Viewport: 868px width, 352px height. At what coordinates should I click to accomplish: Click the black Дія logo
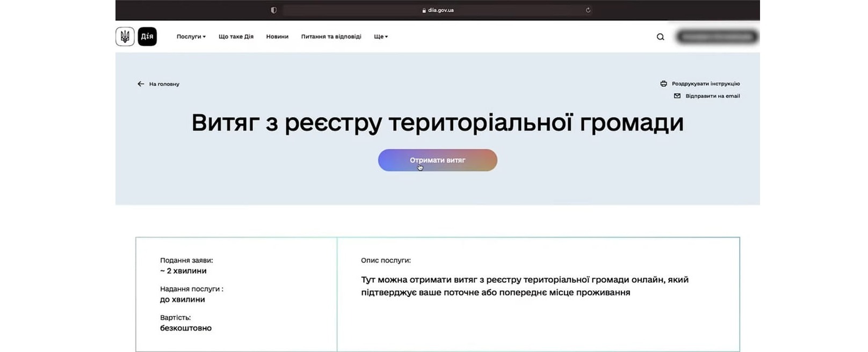tap(147, 36)
